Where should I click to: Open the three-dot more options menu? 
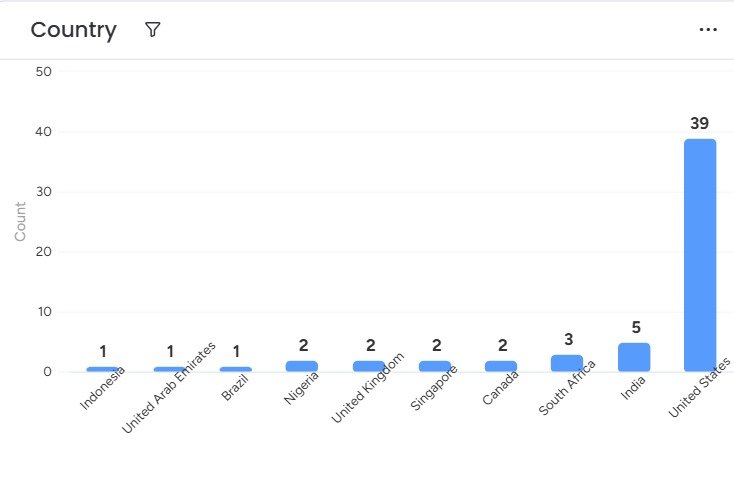[708, 30]
